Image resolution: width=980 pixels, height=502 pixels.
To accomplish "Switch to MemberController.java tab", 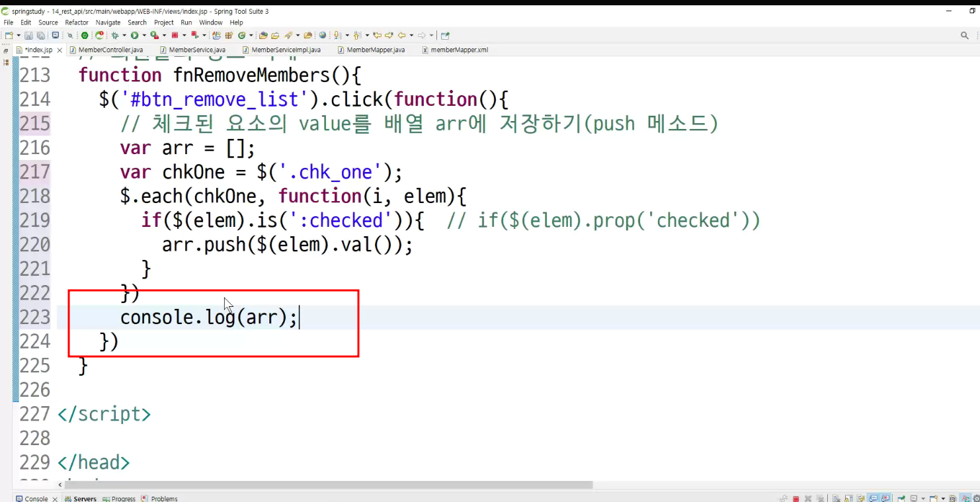I will (106, 50).
